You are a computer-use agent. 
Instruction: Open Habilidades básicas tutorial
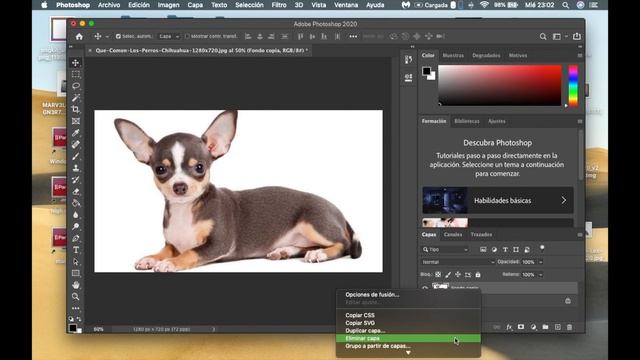click(498, 200)
